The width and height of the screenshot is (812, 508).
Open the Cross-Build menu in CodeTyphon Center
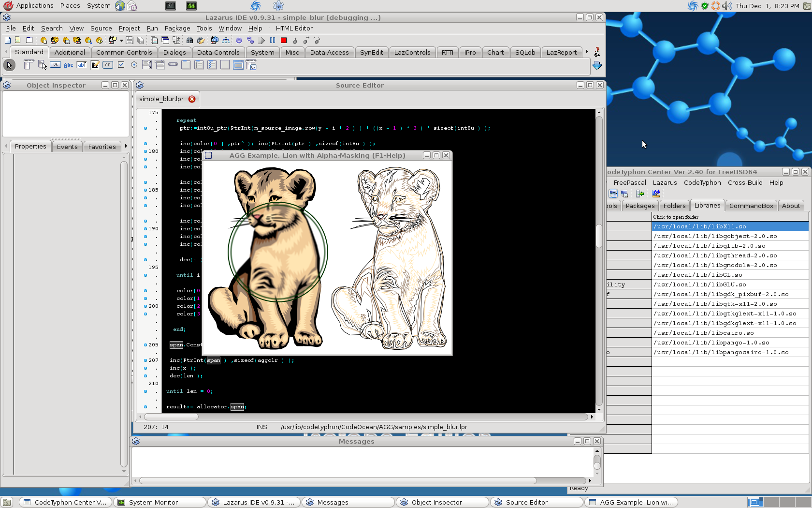click(x=745, y=182)
